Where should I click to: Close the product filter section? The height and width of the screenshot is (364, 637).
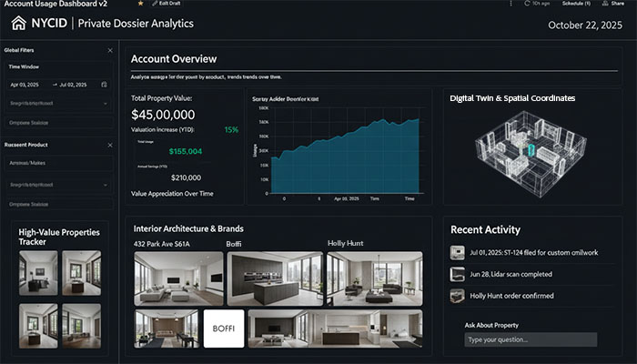(x=110, y=145)
